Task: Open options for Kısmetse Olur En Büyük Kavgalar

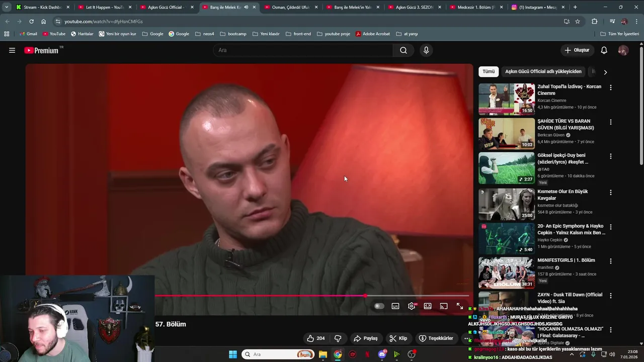Action: pyautogui.click(x=611, y=193)
